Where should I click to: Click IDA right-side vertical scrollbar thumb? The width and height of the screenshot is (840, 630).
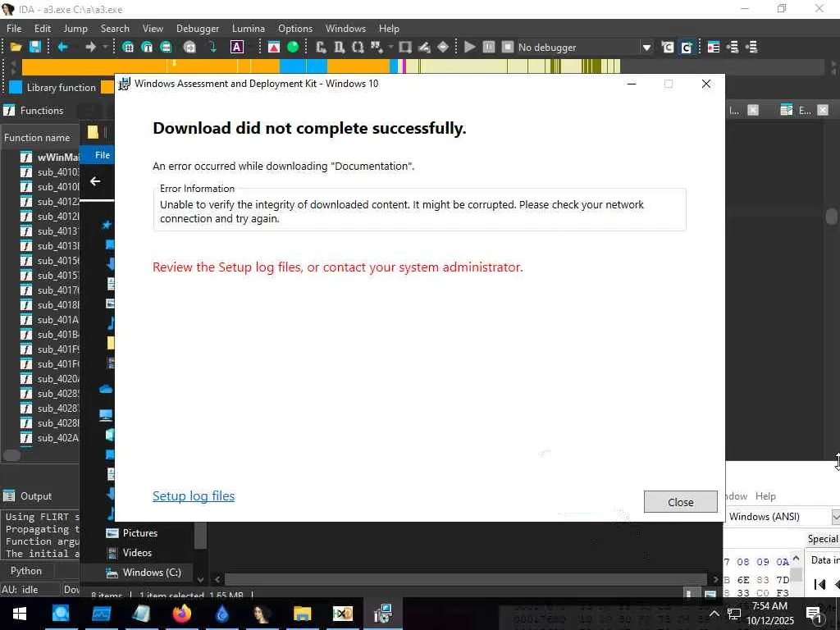point(832,217)
